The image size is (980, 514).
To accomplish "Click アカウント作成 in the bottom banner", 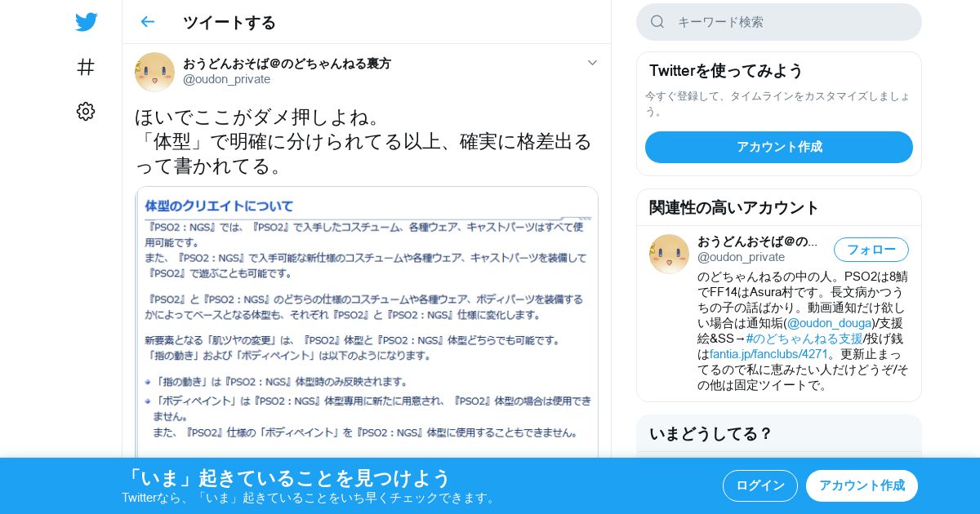I will (862, 485).
